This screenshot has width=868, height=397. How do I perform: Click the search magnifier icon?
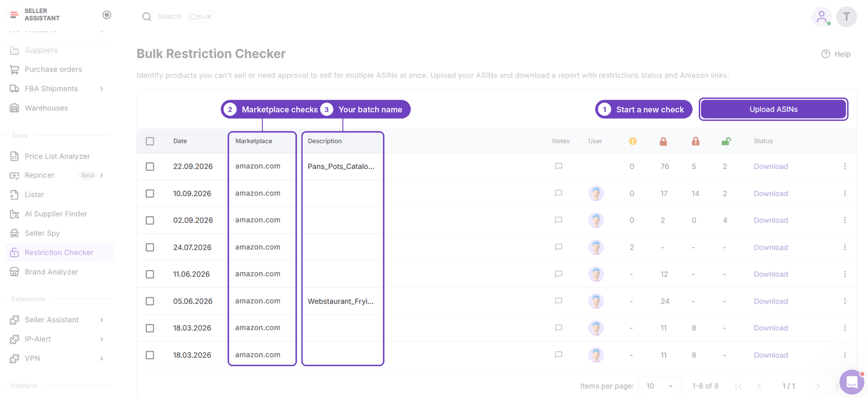pos(147,17)
